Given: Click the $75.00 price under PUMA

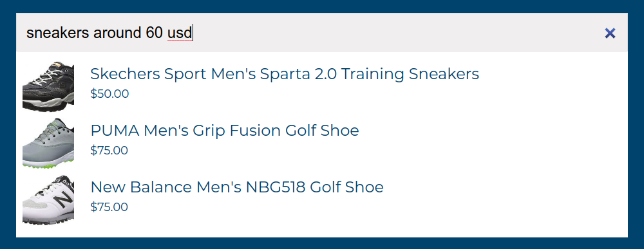Looking at the screenshot, I should tap(109, 150).
